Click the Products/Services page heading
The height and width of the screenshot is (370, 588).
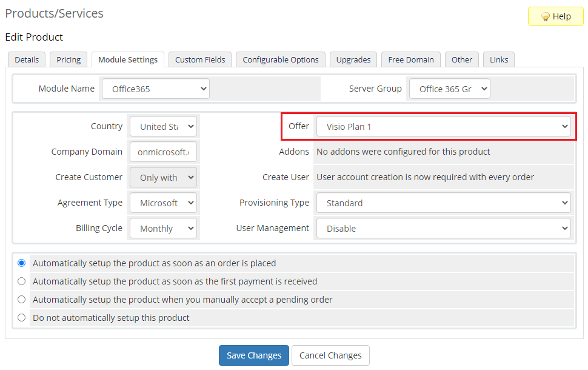pos(55,13)
